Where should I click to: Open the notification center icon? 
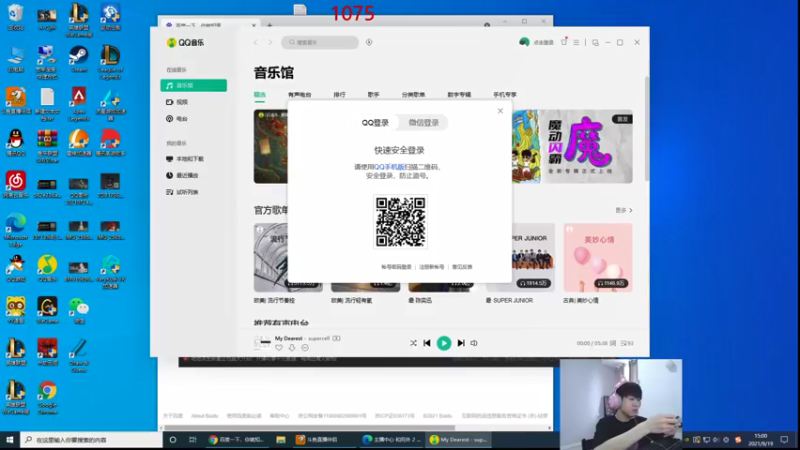(x=785, y=439)
